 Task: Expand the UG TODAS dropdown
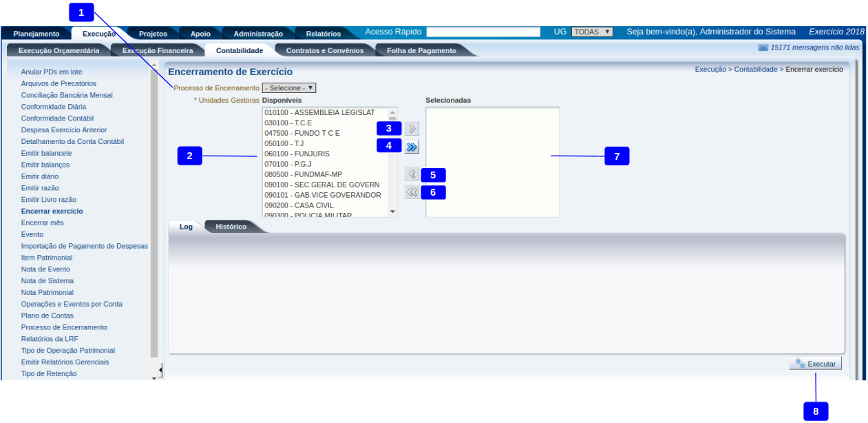pyautogui.click(x=592, y=32)
